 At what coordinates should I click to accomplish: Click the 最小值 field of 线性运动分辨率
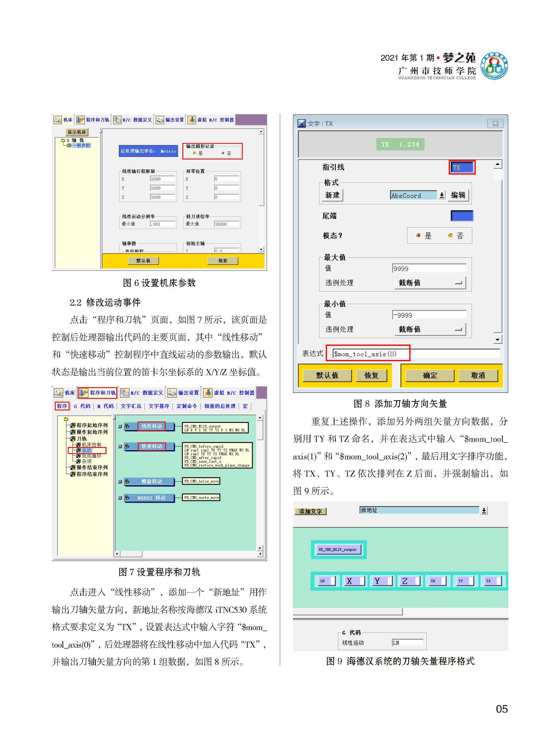coord(163,224)
